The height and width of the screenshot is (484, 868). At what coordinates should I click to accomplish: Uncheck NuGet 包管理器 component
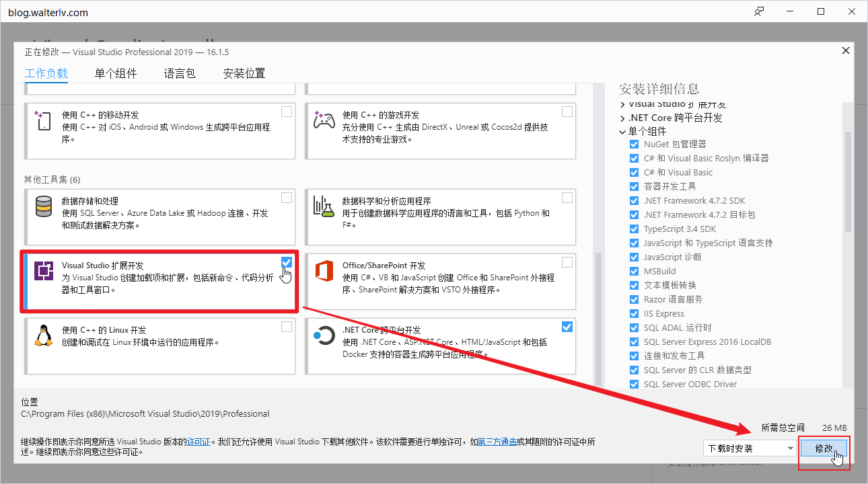[634, 145]
